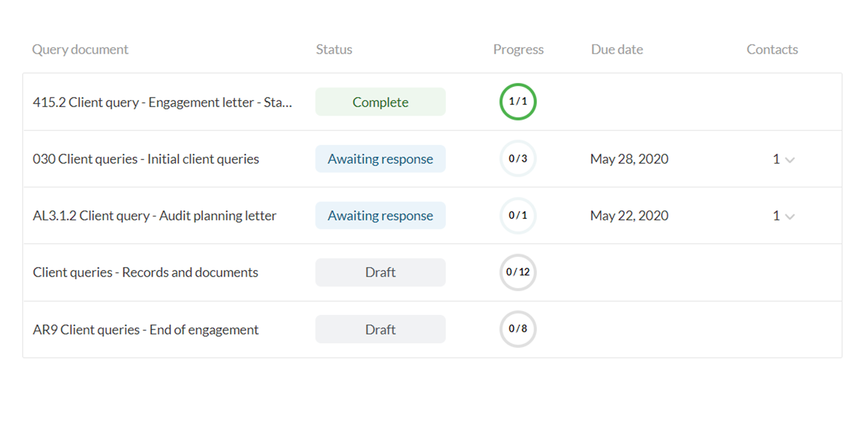Open 415.2 Client query Engagement letter
This screenshot has width=868, height=438.
[x=162, y=102]
